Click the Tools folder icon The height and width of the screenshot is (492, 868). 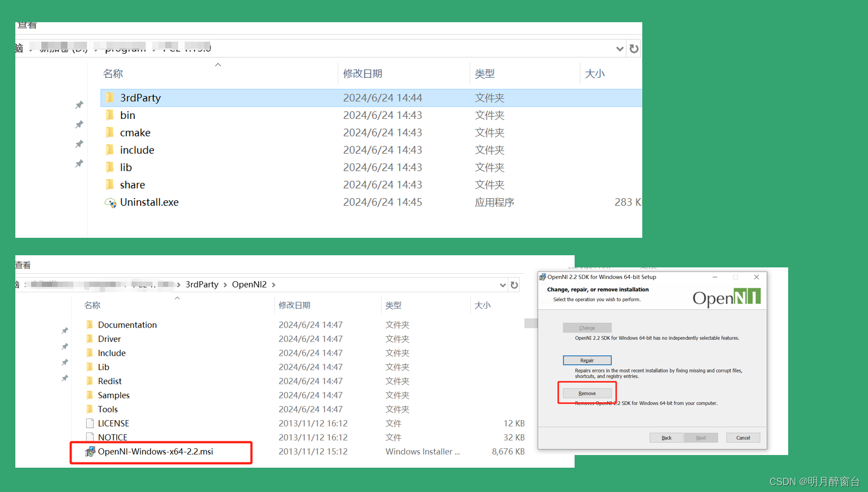tap(90, 409)
